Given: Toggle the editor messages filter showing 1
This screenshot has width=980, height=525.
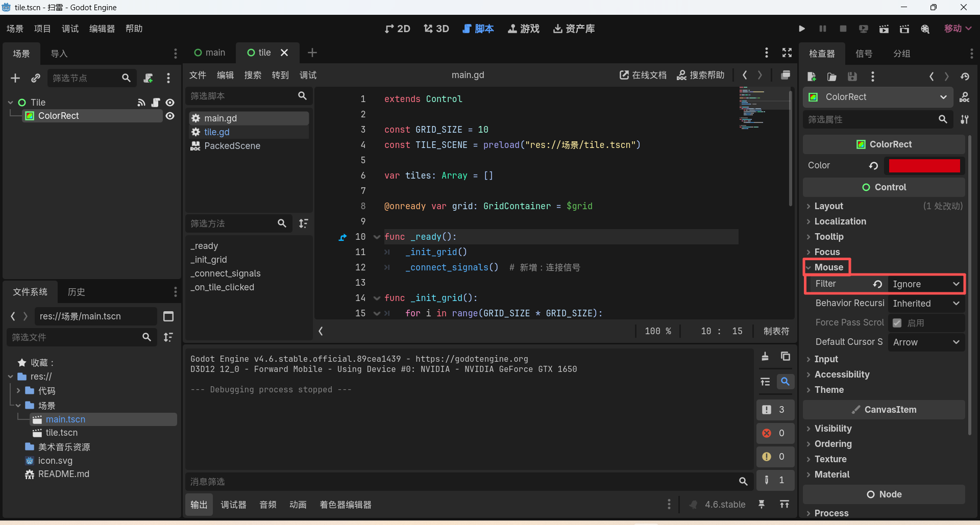Looking at the screenshot, I should pyautogui.click(x=775, y=480).
